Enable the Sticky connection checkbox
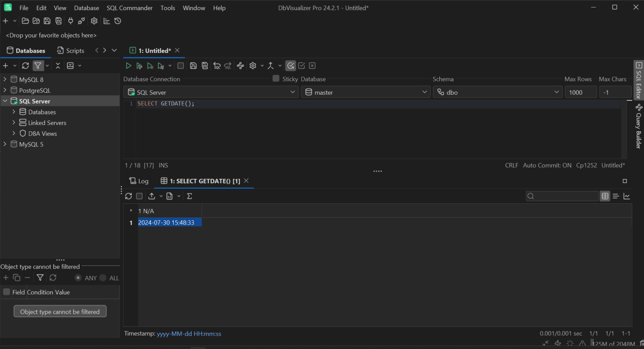 point(276,78)
